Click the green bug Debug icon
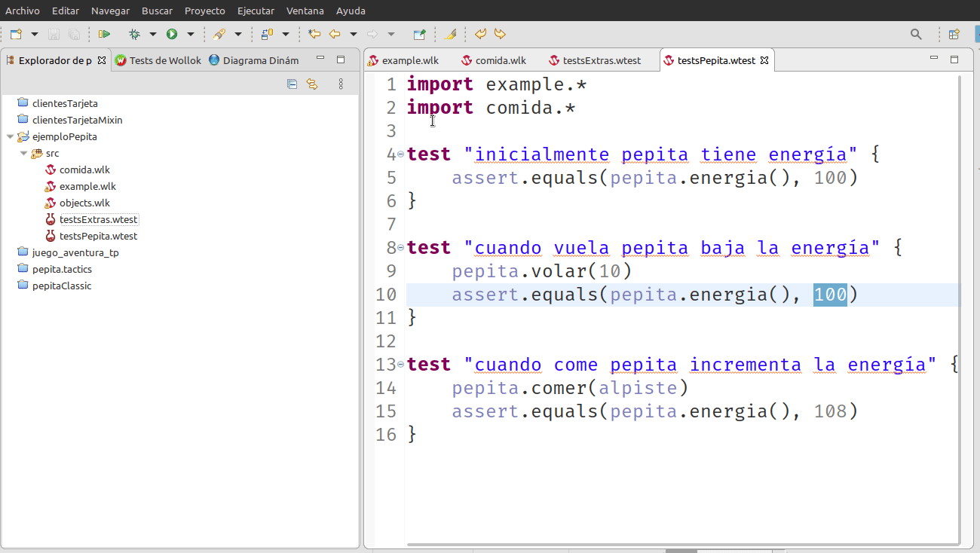Viewport: 980px width, 553px height. [134, 34]
